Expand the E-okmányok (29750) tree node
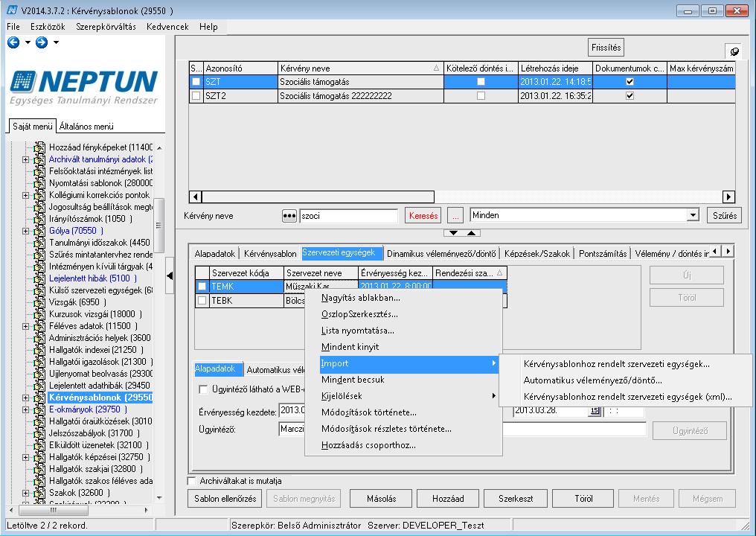This screenshot has height=536, width=756. point(25,409)
